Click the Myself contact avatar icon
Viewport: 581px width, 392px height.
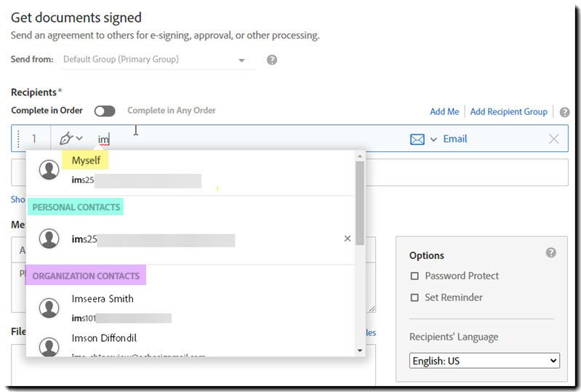tap(49, 169)
